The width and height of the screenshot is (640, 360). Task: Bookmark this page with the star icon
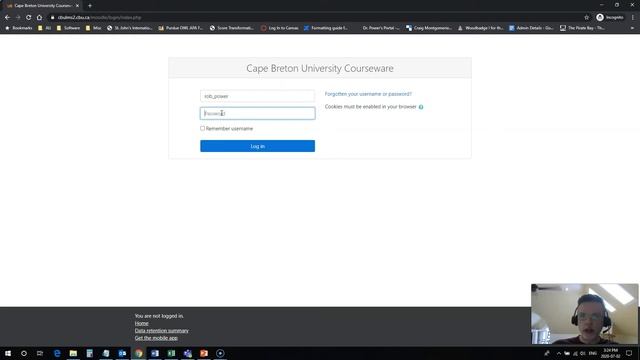[x=587, y=18]
